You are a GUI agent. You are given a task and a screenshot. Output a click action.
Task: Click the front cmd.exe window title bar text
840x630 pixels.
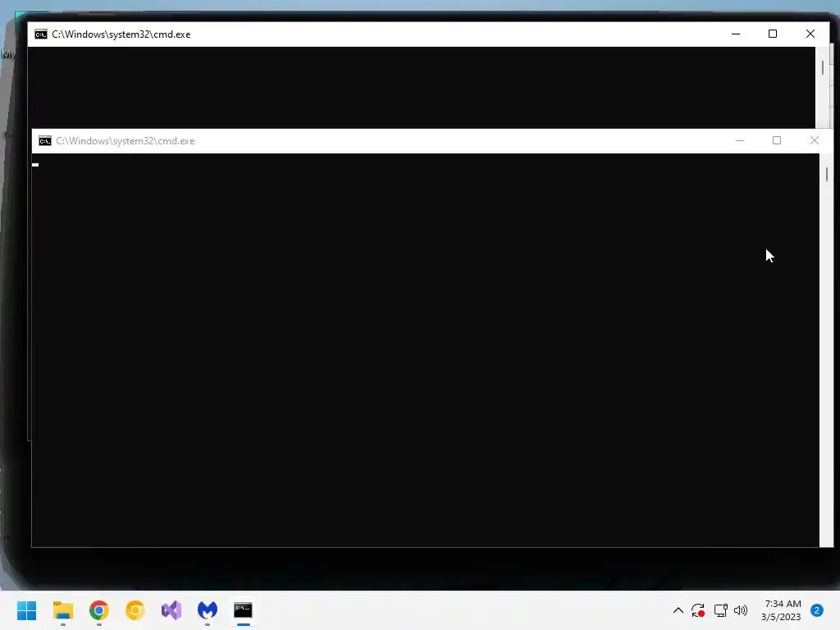point(126,141)
